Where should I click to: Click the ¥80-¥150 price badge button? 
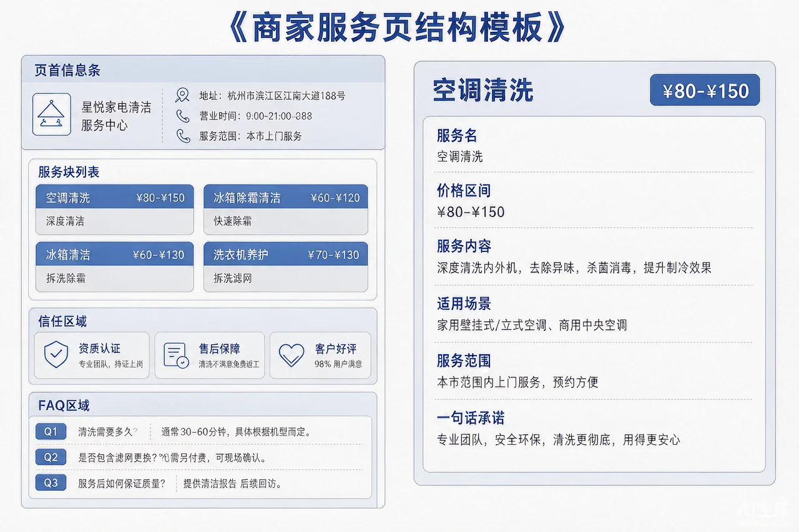tap(705, 90)
